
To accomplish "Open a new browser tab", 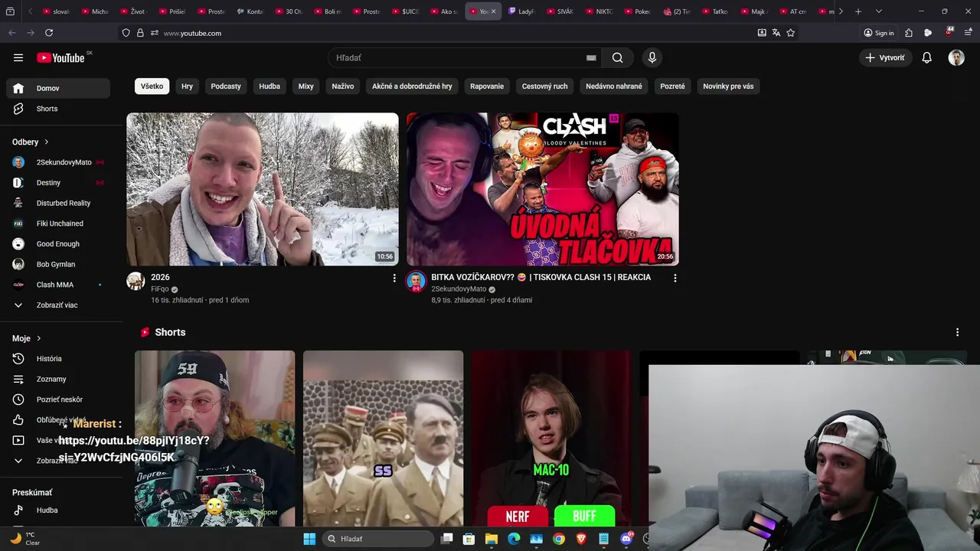I will pyautogui.click(x=858, y=11).
